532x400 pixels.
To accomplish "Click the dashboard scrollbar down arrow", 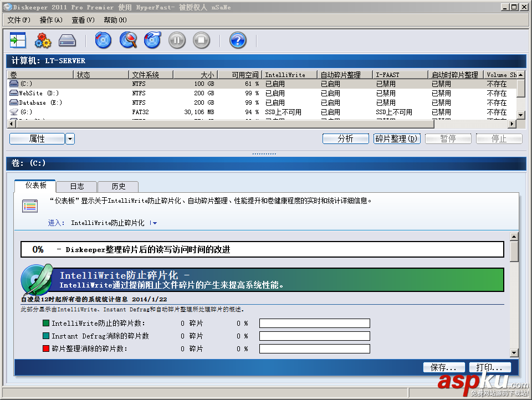I will (514, 353).
